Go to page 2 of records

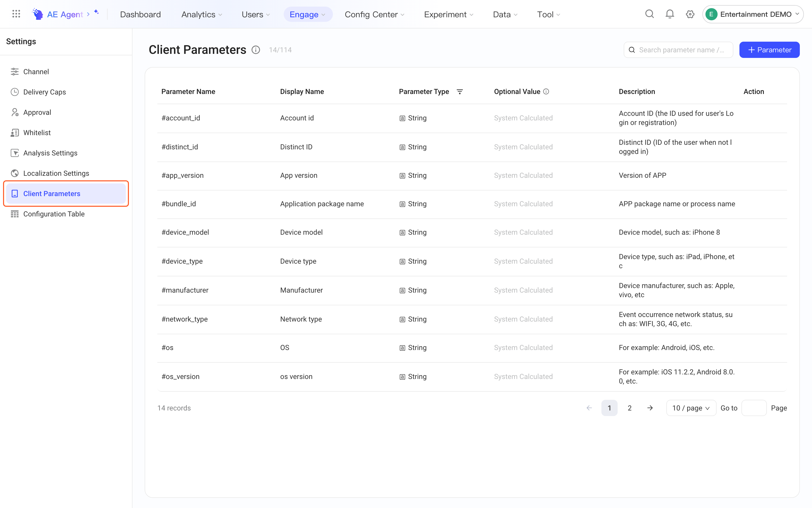point(630,408)
